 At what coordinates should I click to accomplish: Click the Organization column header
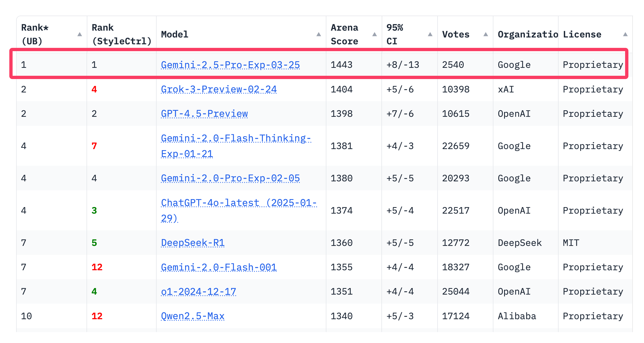pyautogui.click(x=528, y=34)
